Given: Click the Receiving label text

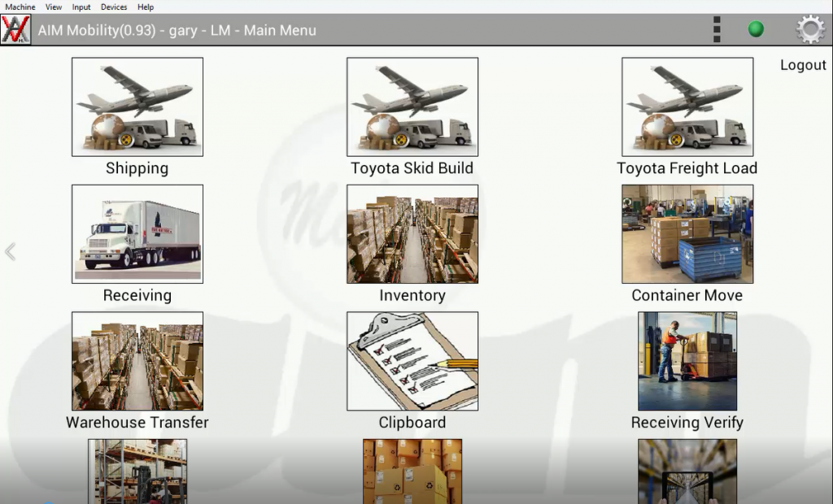Looking at the screenshot, I should click(137, 295).
